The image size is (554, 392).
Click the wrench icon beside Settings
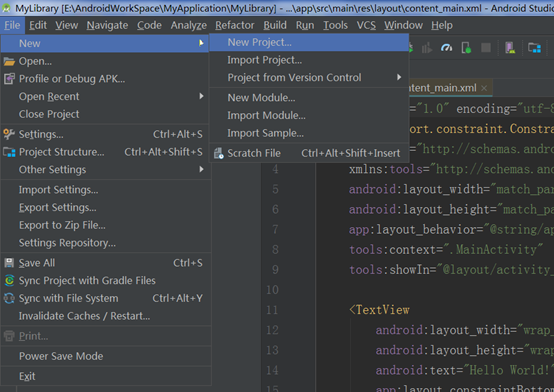9,134
